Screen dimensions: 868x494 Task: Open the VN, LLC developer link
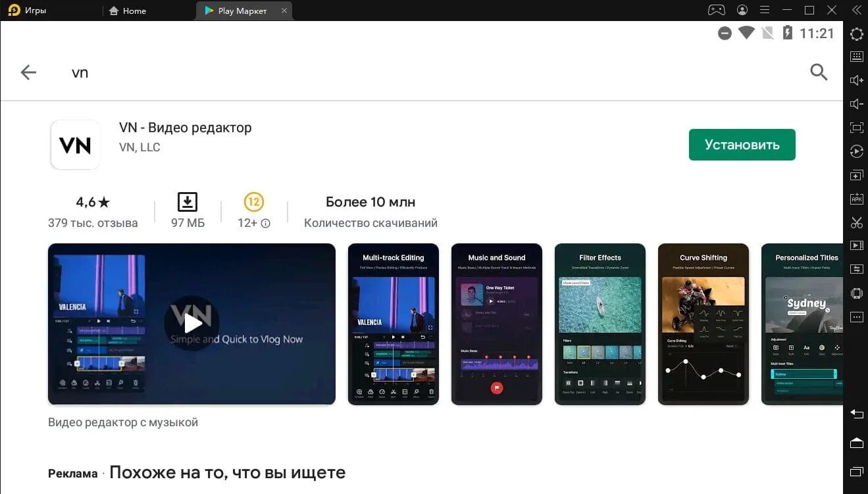coord(140,147)
